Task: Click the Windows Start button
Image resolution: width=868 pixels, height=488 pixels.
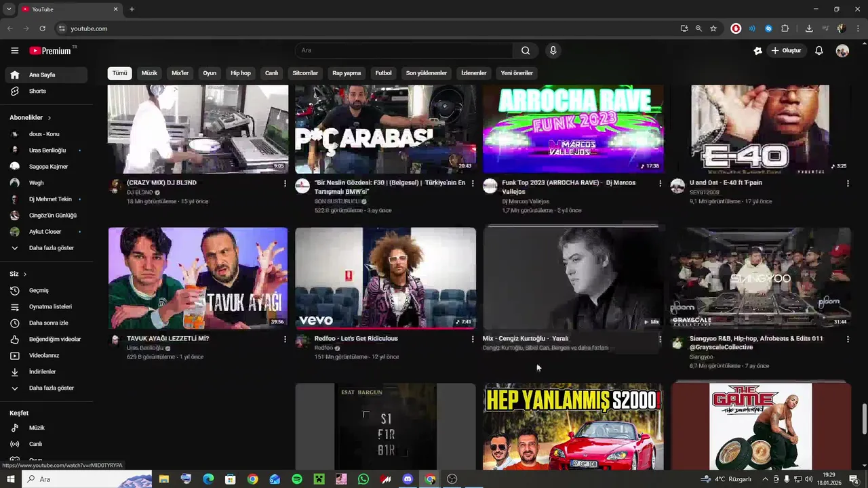Action: (x=11, y=479)
